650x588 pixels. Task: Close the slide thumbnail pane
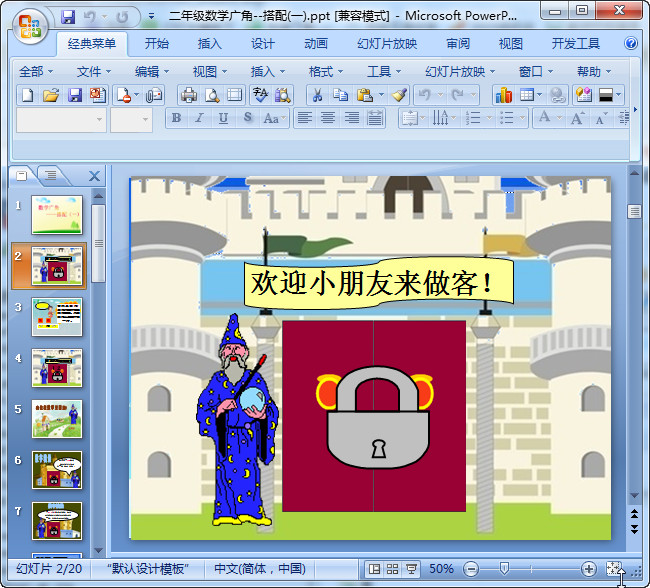tap(95, 176)
